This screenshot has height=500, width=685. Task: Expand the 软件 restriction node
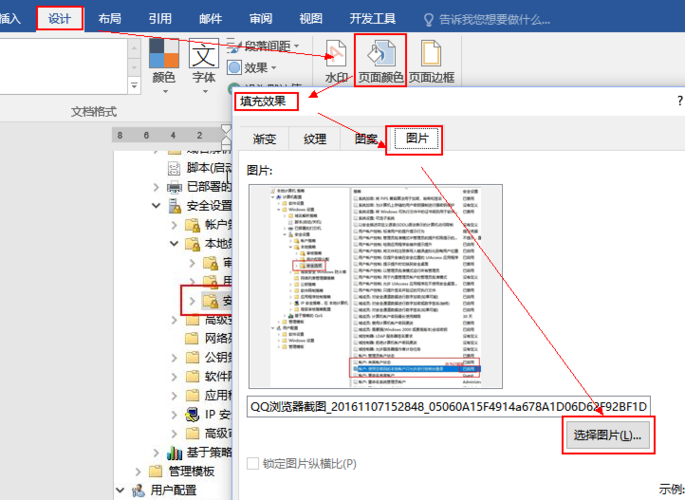tap(174, 377)
